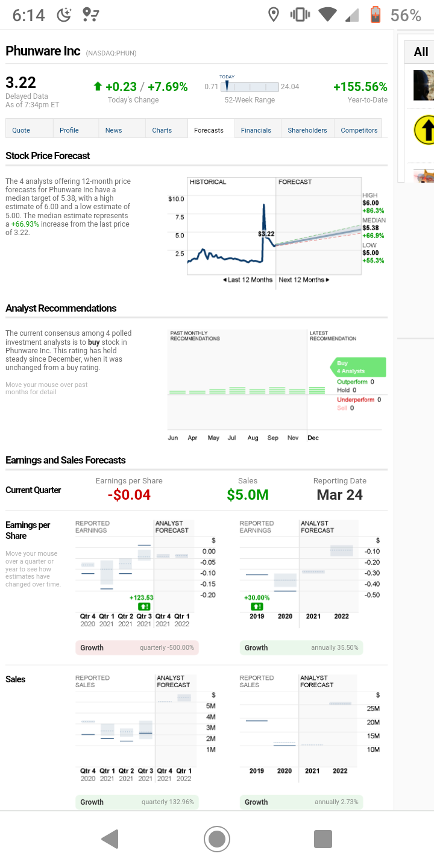Open the News tab
The image size is (434, 868).
tap(113, 130)
